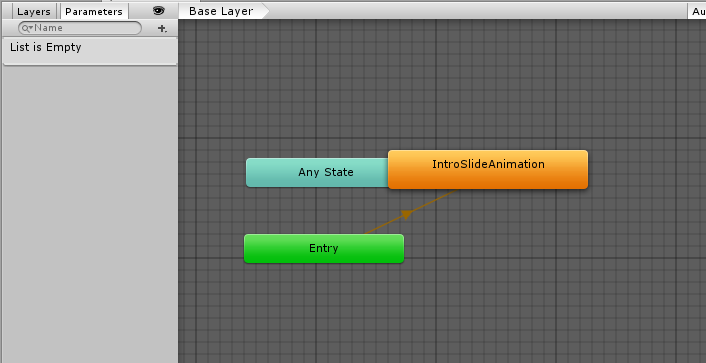Click the plus icon to add a parameter
706x363 pixels.
pyautogui.click(x=162, y=28)
